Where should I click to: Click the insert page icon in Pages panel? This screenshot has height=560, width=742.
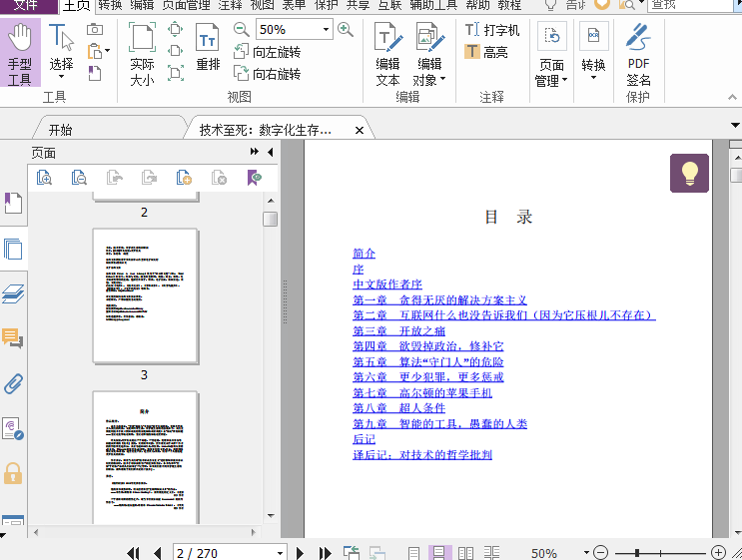pyautogui.click(x=184, y=178)
